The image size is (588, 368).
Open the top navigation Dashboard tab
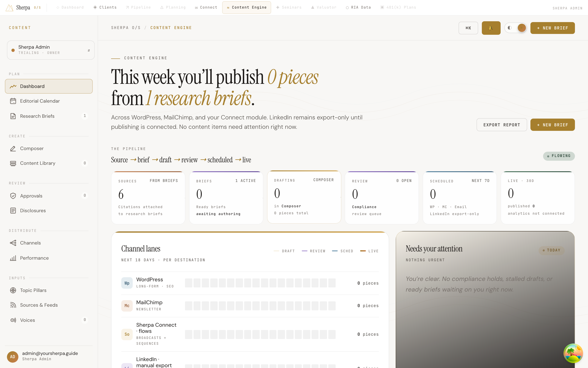pyautogui.click(x=70, y=7)
